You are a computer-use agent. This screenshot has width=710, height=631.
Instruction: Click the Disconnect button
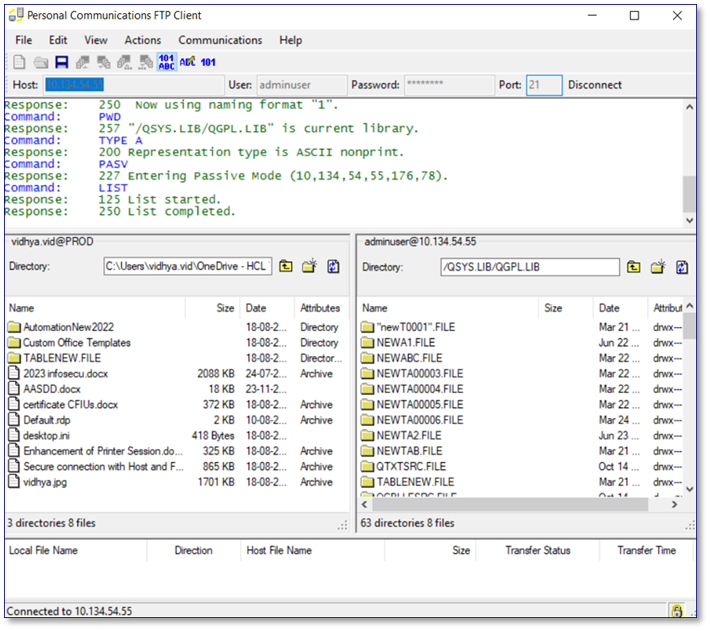pyautogui.click(x=595, y=85)
